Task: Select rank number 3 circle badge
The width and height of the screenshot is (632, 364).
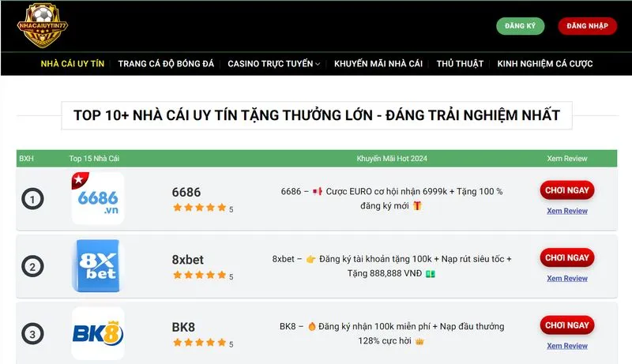Action: tap(32, 333)
